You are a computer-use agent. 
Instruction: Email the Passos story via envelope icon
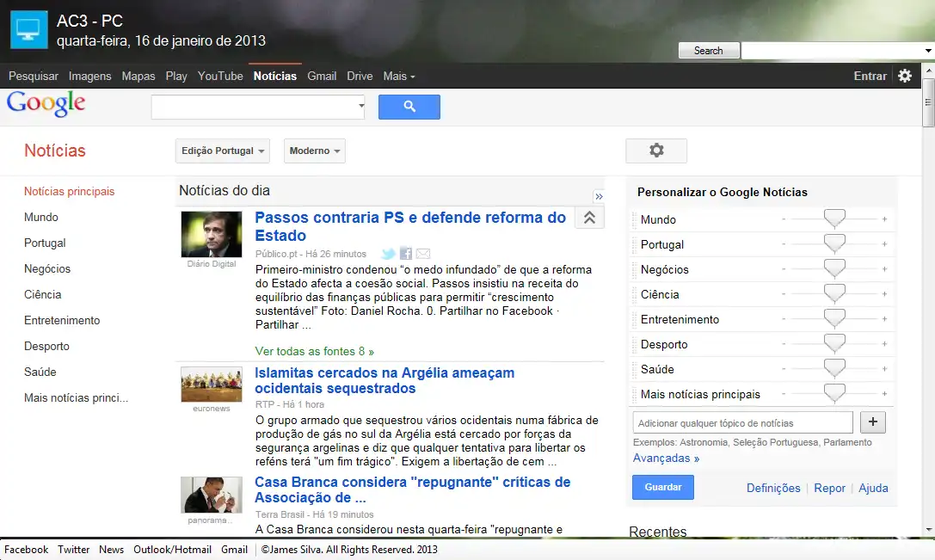[x=423, y=254]
